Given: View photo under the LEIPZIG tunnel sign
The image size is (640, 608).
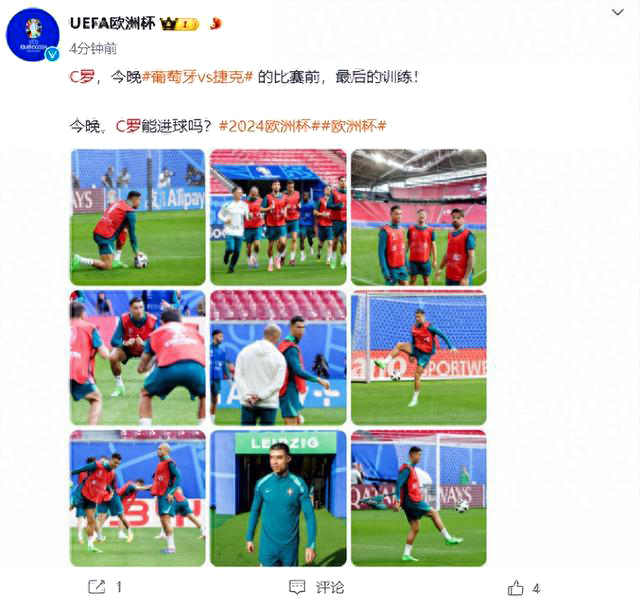Looking at the screenshot, I should coord(278,498).
